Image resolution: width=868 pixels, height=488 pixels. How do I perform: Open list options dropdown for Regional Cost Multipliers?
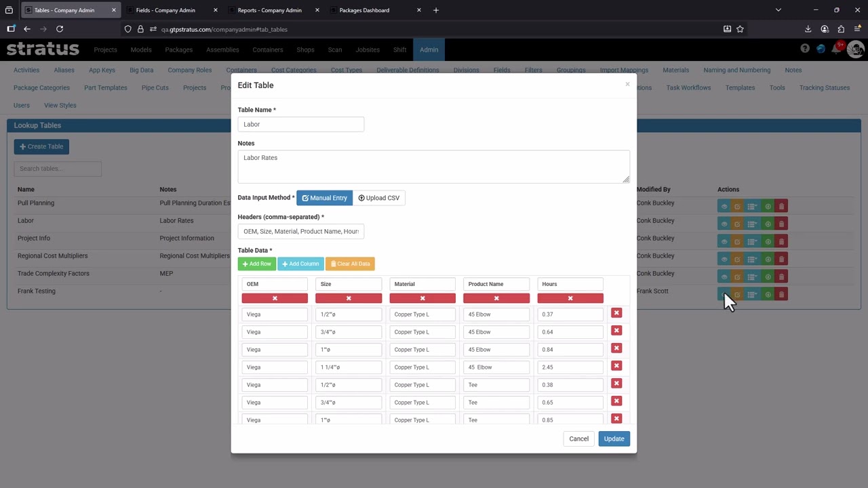753,259
